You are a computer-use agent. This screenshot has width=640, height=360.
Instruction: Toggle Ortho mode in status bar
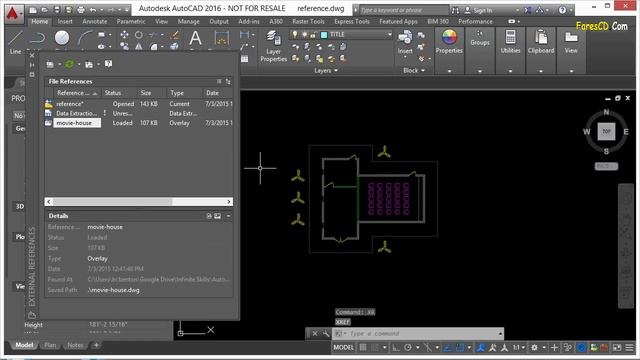click(x=396, y=347)
